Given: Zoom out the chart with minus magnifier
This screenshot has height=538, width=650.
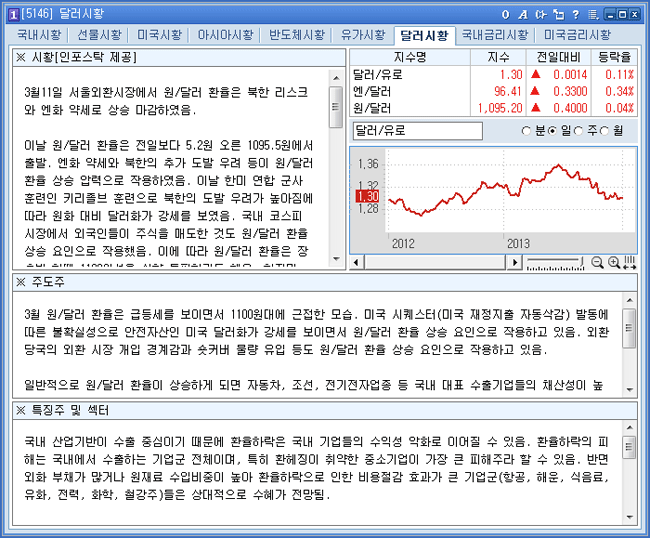Looking at the screenshot, I should tap(597, 262).
